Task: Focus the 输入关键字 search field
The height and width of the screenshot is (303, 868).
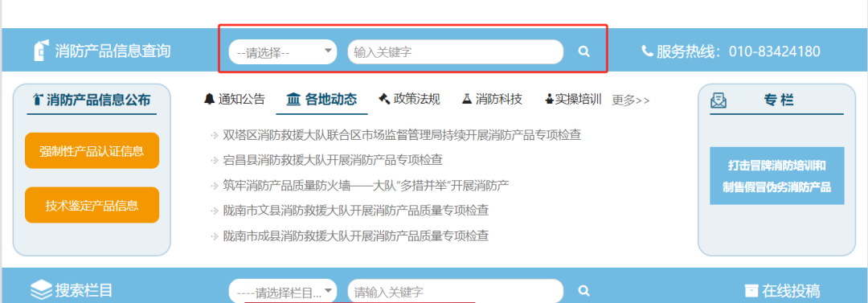Action: click(455, 52)
